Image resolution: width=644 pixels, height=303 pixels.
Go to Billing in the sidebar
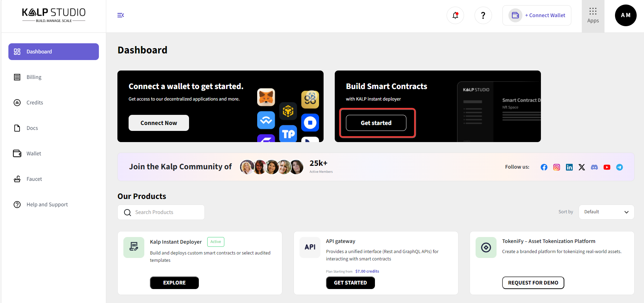(34, 77)
